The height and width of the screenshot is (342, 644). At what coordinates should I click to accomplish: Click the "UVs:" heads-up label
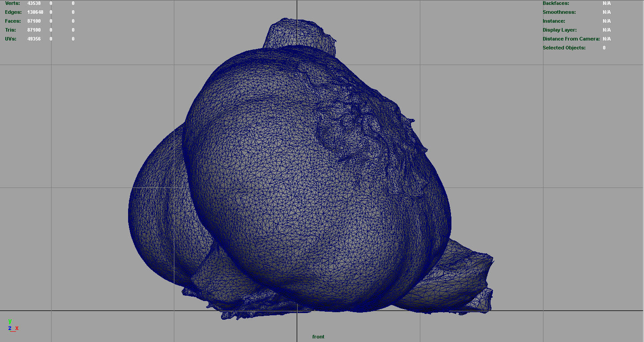click(x=11, y=39)
